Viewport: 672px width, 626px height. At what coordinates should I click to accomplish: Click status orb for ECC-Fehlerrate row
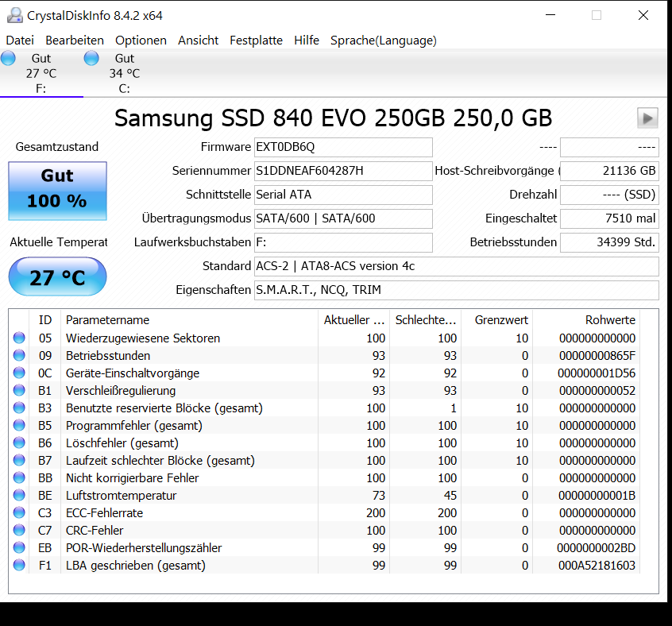click(x=19, y=512)
